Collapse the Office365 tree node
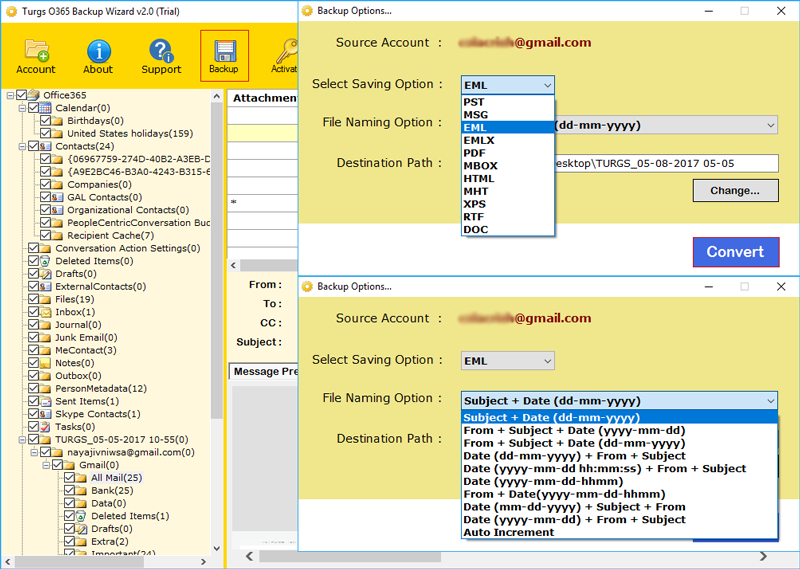The image size is (800, 569). (10, 95)
